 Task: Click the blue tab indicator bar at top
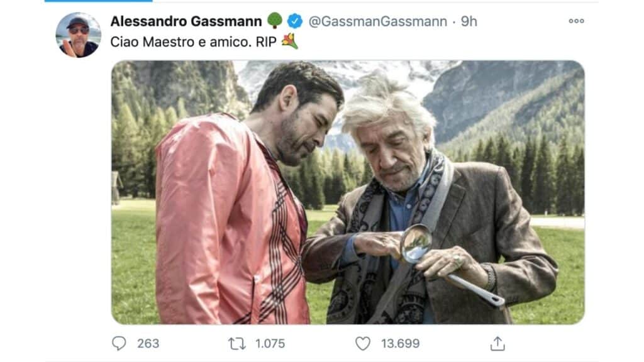[x=98, y=1]
